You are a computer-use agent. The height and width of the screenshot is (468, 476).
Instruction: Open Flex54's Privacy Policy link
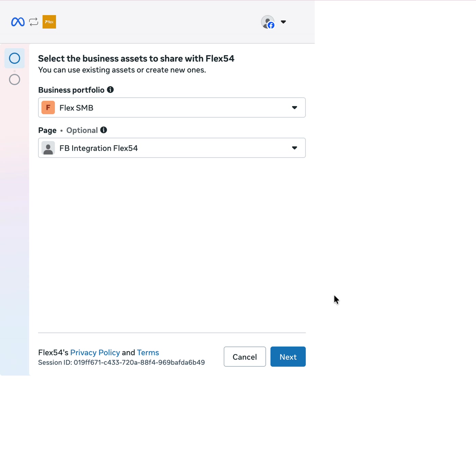[95, 352]
